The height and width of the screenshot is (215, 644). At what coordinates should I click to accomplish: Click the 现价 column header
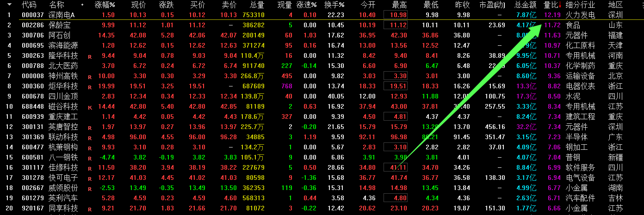coord(139,5)
